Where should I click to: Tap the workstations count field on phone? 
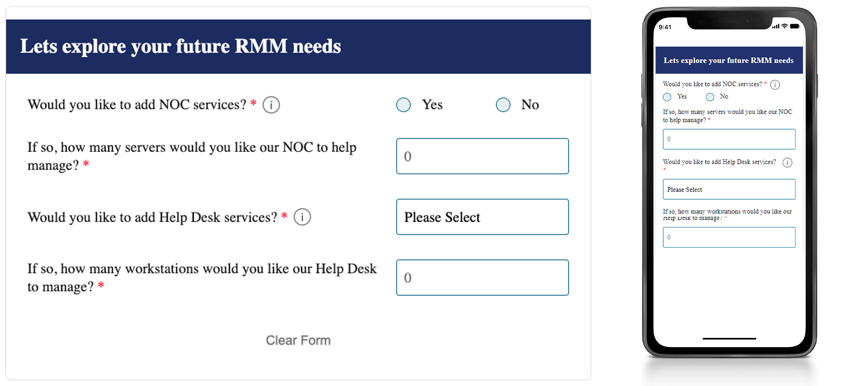tap(729, 237)
